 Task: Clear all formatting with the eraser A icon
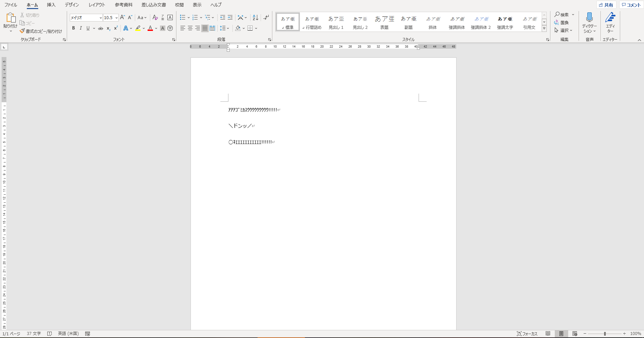tap(155, 17)
